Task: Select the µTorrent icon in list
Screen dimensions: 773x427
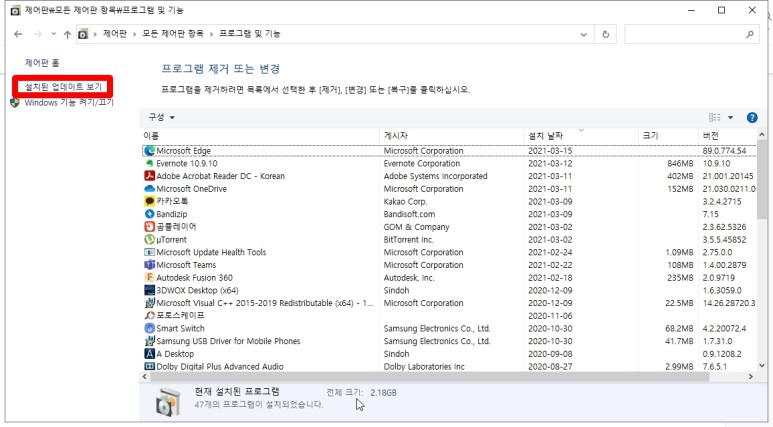Action: (149, 240)
